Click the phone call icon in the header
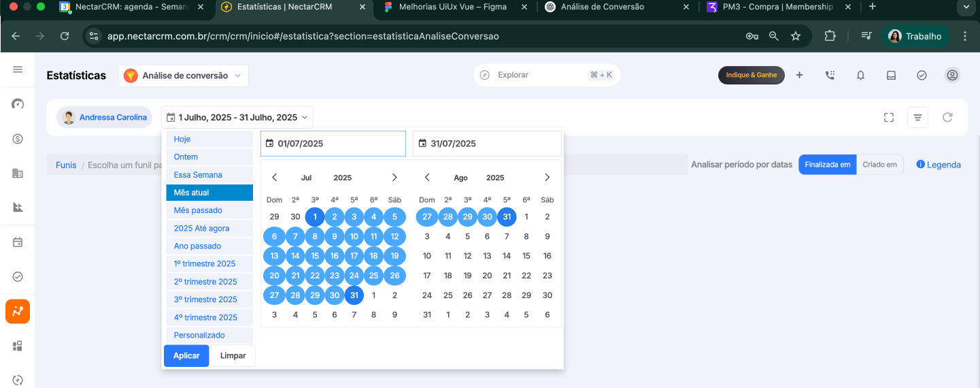The width and height of the screenshot is (980, 388). (830, 76)
